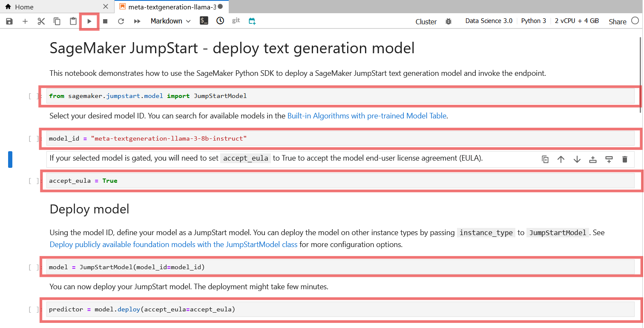Interrupt the kernel with the stop button

(x=105, y=21)
